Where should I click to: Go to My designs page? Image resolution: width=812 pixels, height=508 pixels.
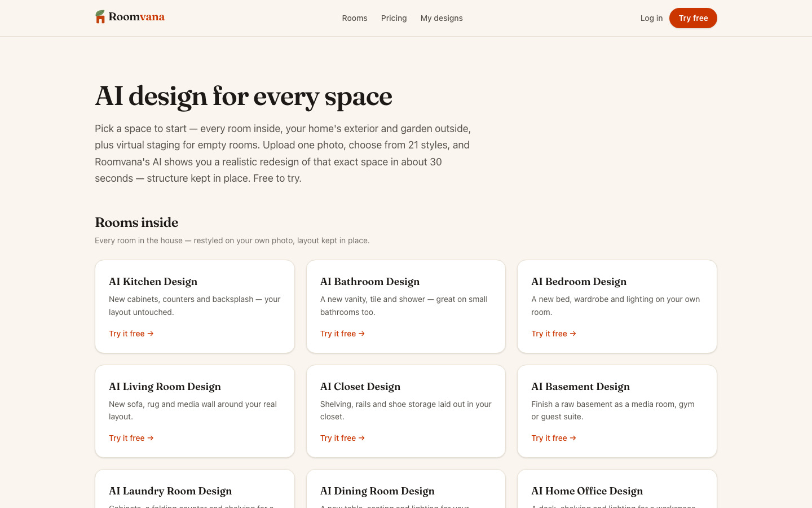click(x=442, y=18)
